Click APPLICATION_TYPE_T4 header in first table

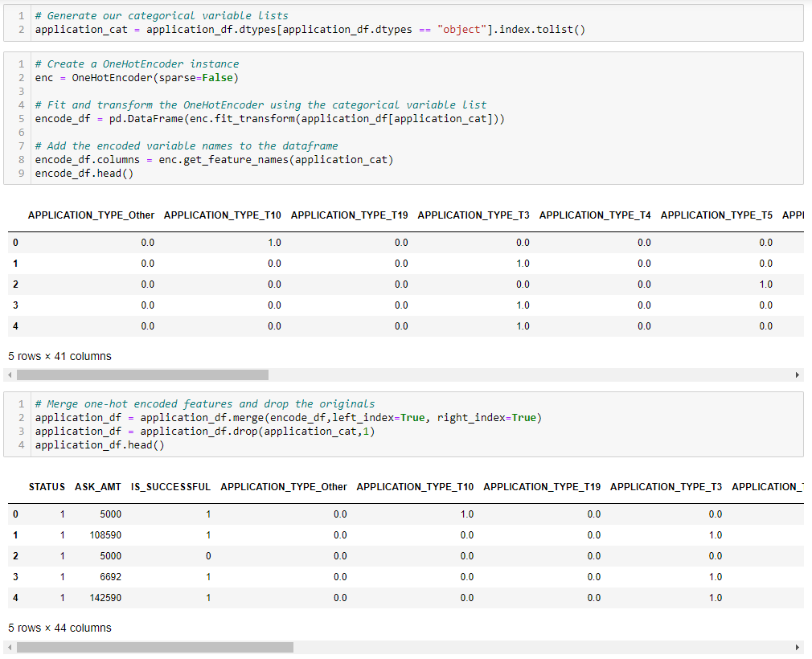click(x=595, y=215)
